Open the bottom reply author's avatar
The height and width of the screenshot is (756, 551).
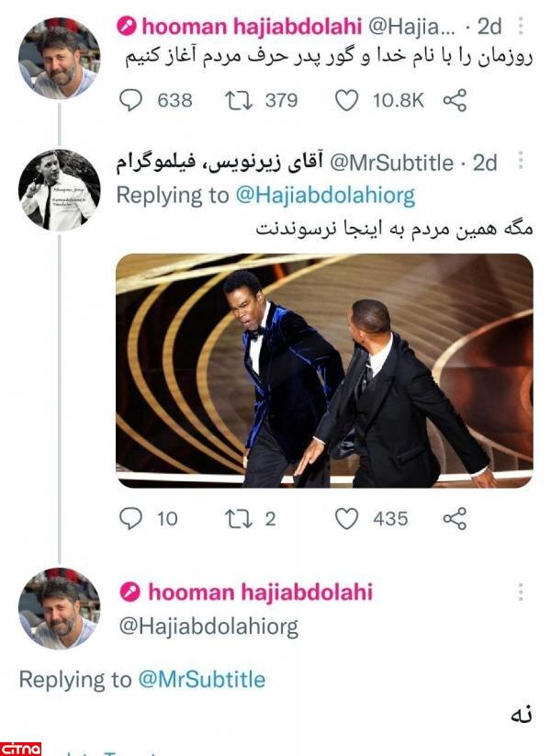click(59, 609)
